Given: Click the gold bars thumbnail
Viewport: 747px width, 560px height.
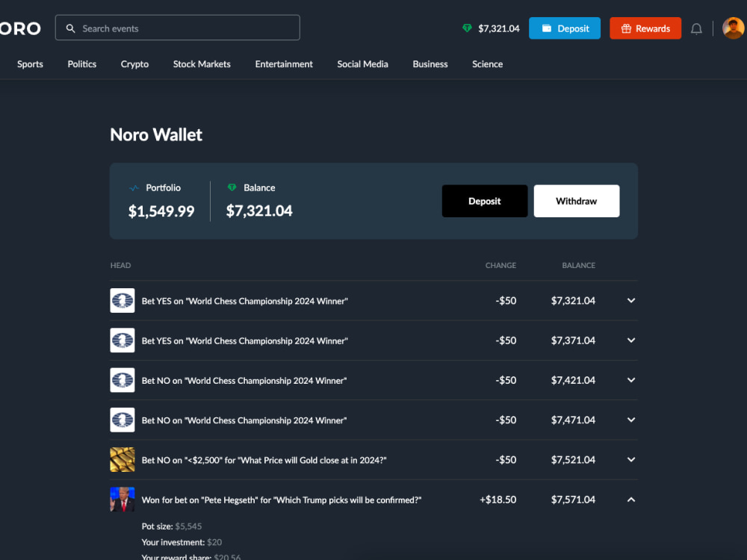Looking at the screenshot, I should click(123, 459).
